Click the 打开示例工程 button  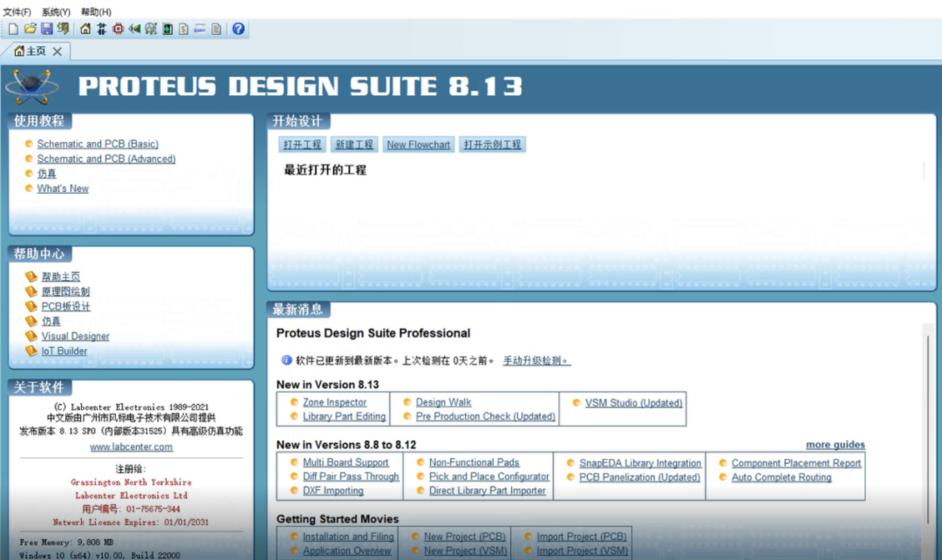click(x=493, y=145)
